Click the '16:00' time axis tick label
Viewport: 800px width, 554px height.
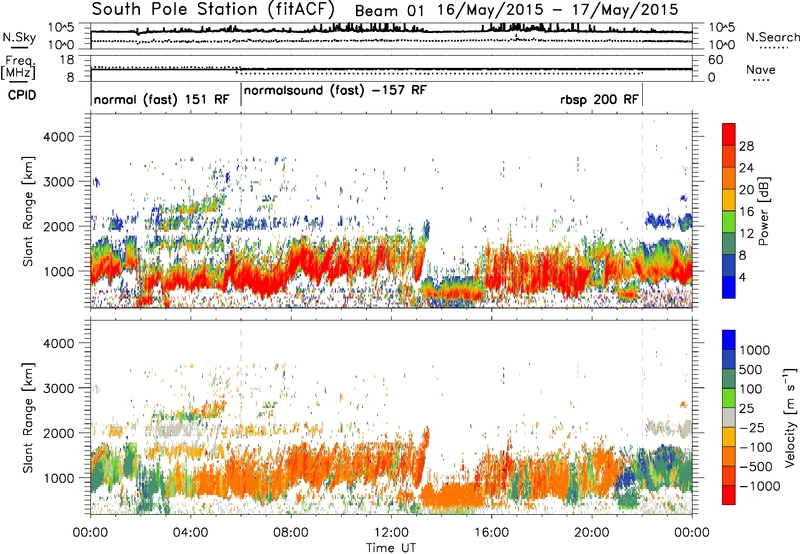click(x=491, y=533)
